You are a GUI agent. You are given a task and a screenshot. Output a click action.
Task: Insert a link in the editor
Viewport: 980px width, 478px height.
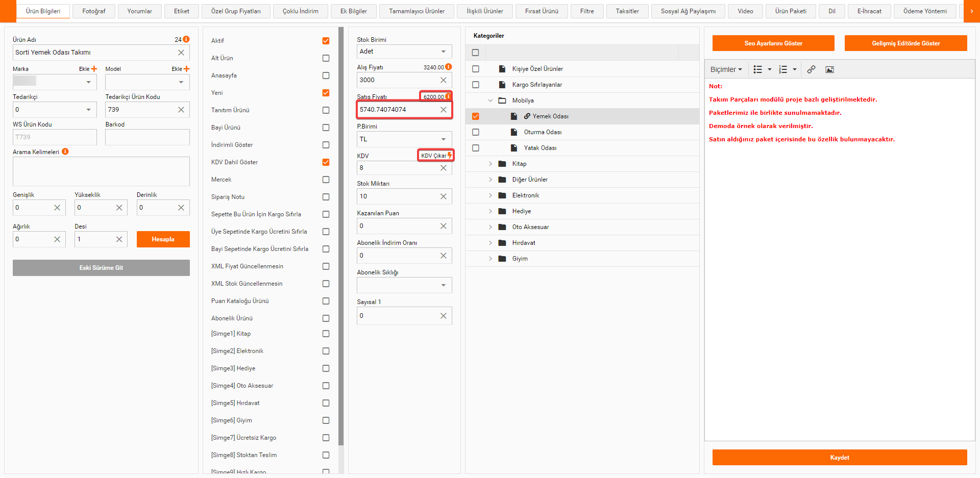(811, 69)
